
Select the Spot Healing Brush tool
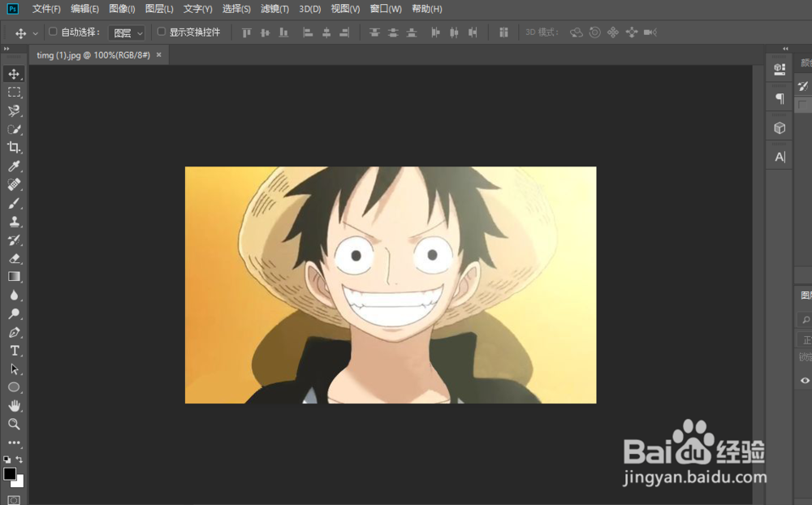pyautogui.click(x=14, y=184)
